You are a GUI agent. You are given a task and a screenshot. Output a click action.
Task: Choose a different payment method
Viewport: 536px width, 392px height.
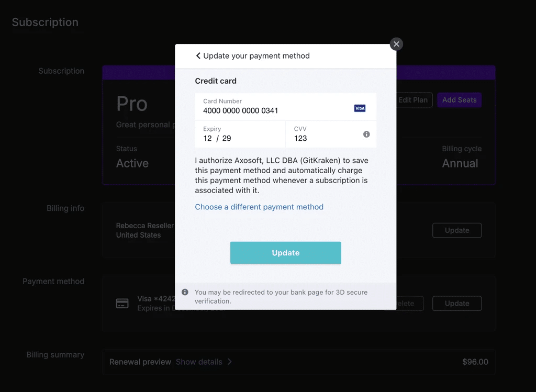[x=259, y=207]
